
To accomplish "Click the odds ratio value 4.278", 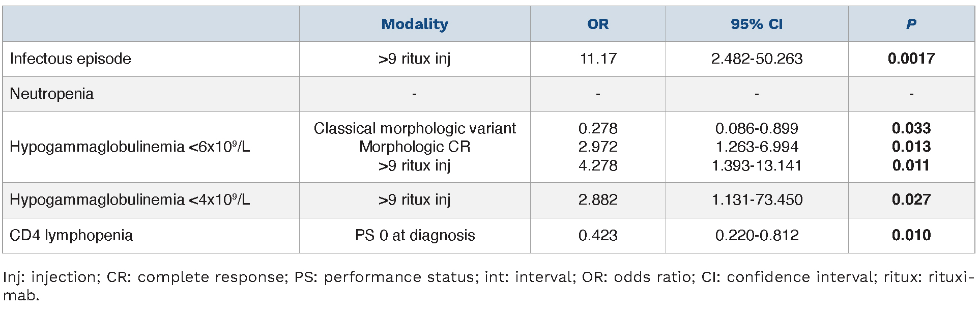I will pyautogui.click(x=598, y=165).
